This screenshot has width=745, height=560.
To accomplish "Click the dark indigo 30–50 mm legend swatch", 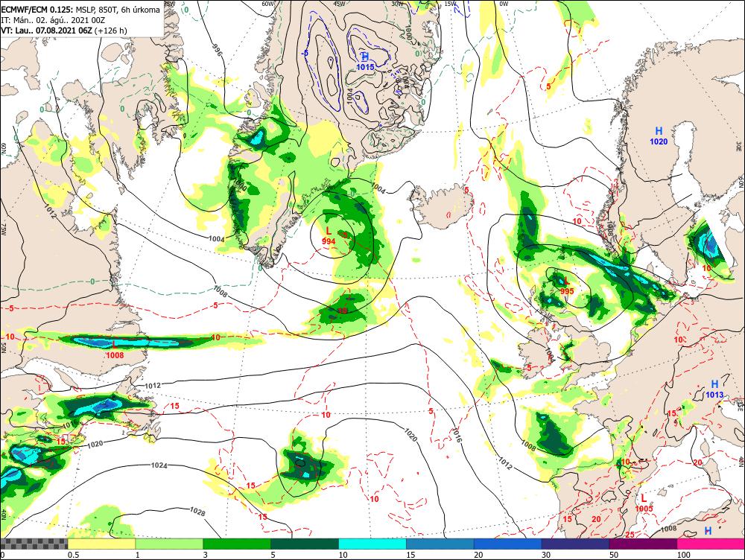I will coord(575,544).
